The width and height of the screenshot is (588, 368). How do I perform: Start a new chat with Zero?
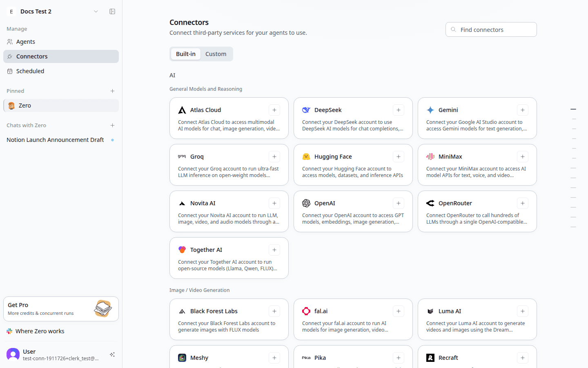(112, 125)
